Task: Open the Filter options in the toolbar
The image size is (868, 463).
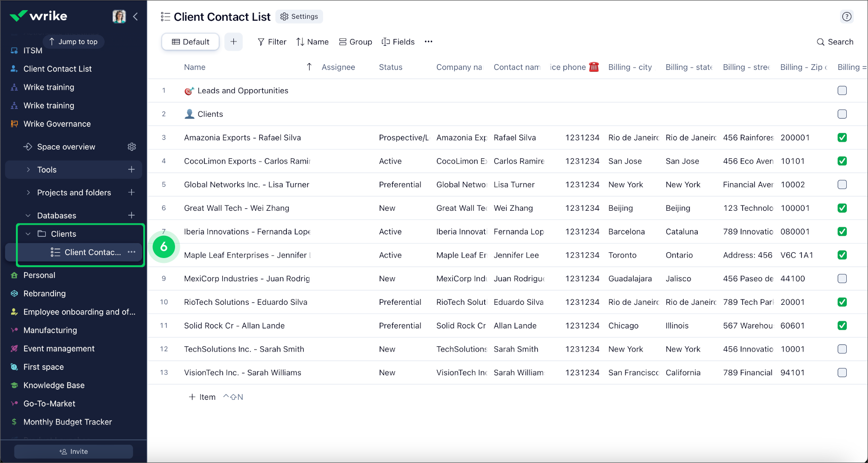Action: coord(271,41)
